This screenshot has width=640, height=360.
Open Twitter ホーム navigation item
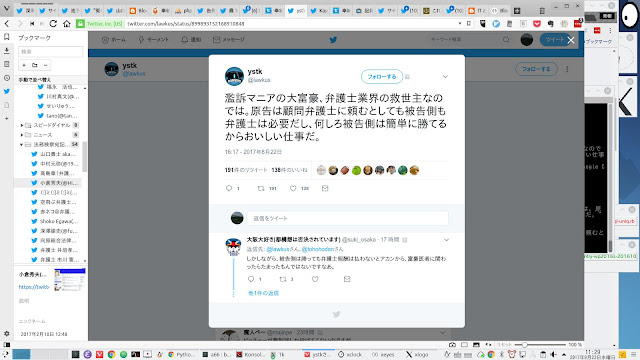pos(114,40)
